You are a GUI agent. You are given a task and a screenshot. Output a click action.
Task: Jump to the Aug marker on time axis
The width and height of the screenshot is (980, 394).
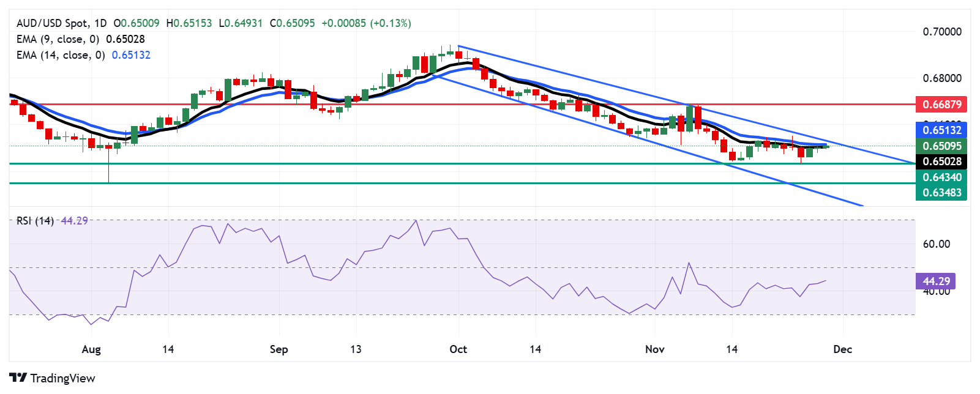tap(91, 349)
